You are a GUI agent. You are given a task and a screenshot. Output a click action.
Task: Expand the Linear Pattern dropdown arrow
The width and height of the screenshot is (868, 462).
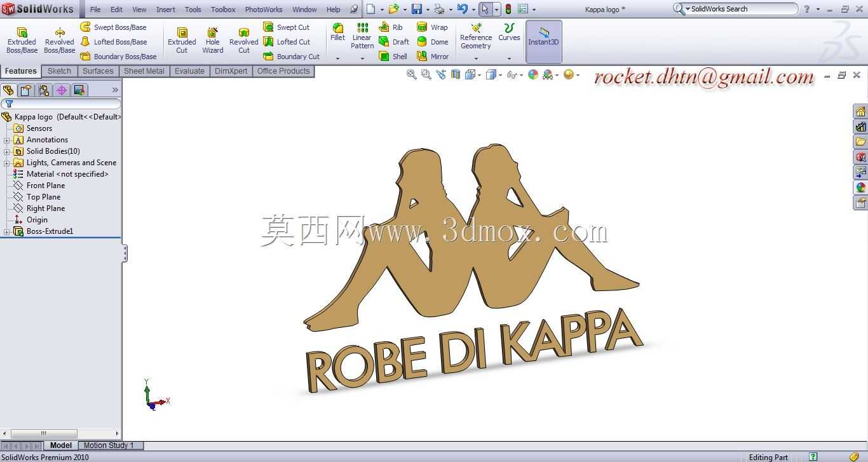(x=362, y=58)
